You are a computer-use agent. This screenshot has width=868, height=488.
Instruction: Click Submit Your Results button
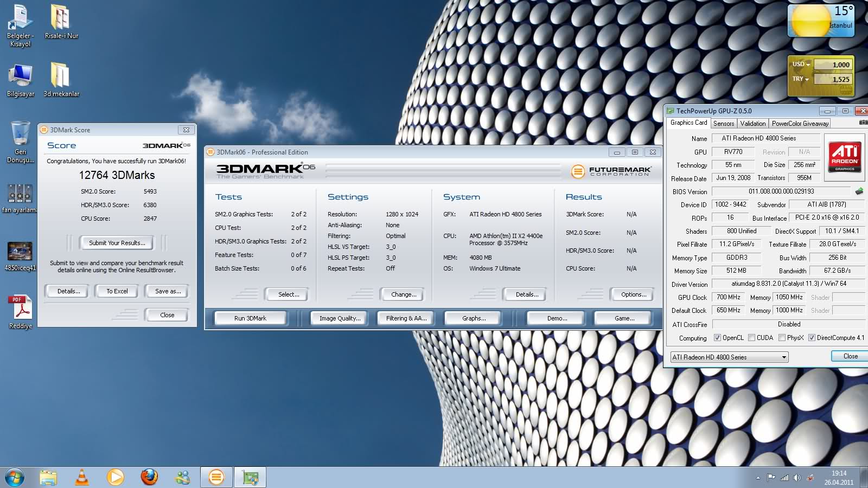[x=117, y=243]
